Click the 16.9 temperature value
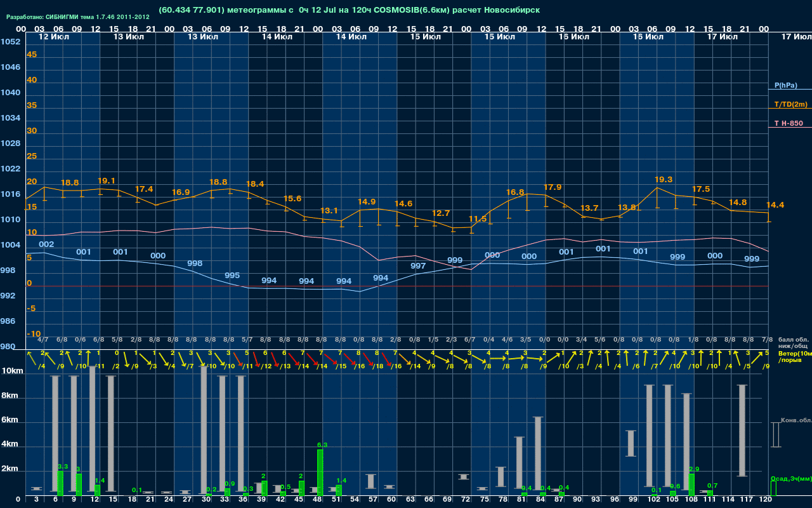 click(x=181, y=192)
